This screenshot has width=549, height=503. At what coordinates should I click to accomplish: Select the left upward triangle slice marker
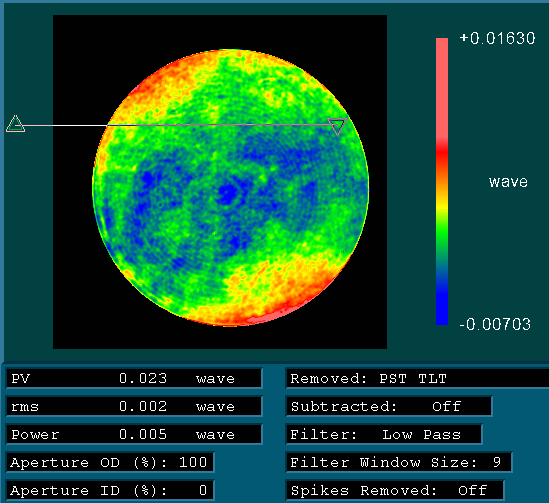click(x=15, y=124)
